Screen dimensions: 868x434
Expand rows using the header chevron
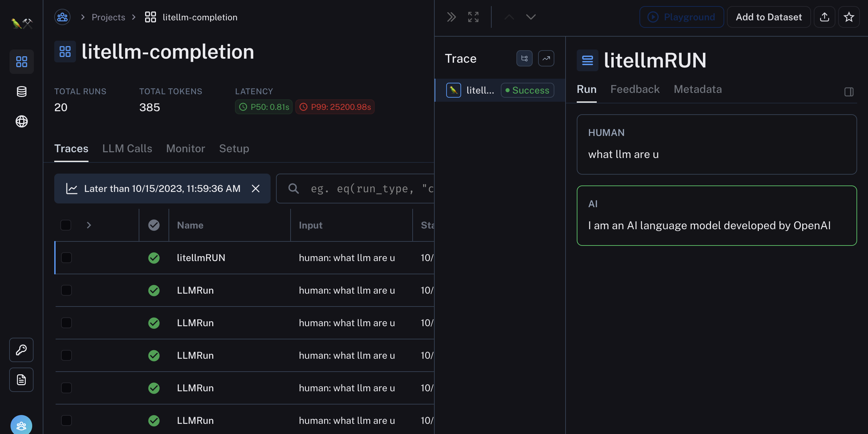coord(89,225)
